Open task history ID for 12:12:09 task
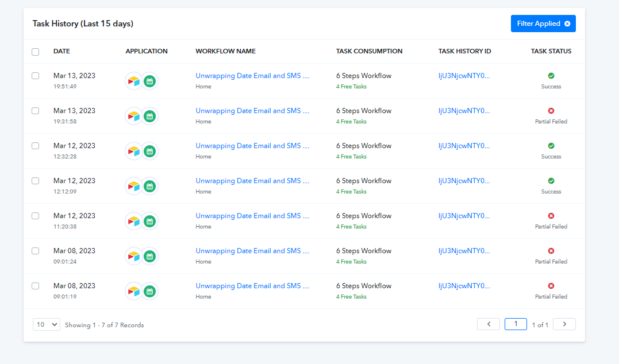 coord(464,181)
